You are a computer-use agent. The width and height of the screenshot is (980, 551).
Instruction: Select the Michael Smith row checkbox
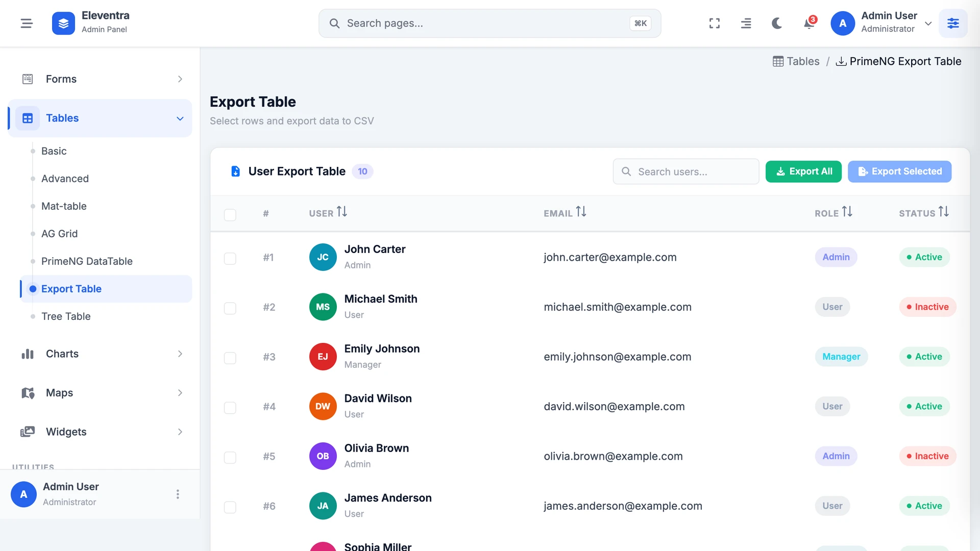click(x=230, y=308)
